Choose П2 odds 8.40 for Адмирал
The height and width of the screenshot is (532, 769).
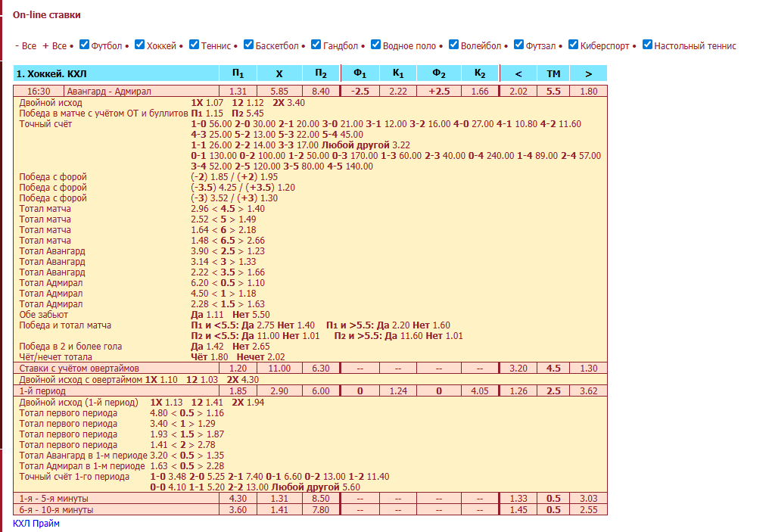tap(321, 92)
